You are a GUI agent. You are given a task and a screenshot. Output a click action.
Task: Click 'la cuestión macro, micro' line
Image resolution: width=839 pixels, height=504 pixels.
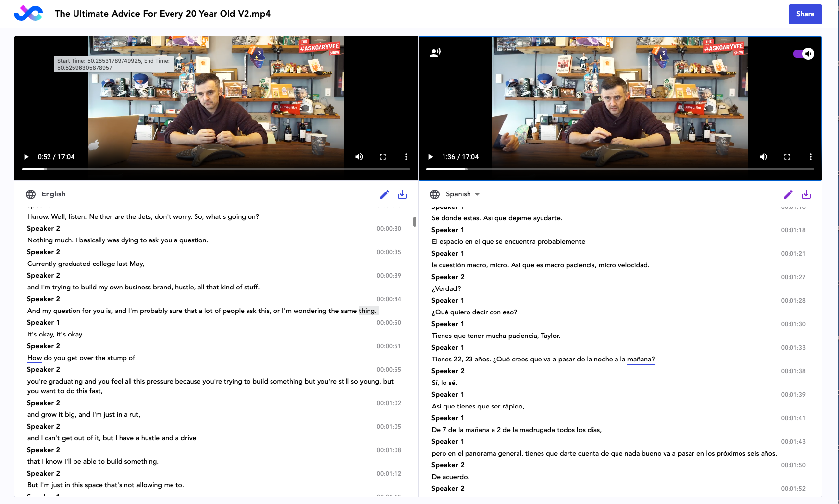[541, 265]
